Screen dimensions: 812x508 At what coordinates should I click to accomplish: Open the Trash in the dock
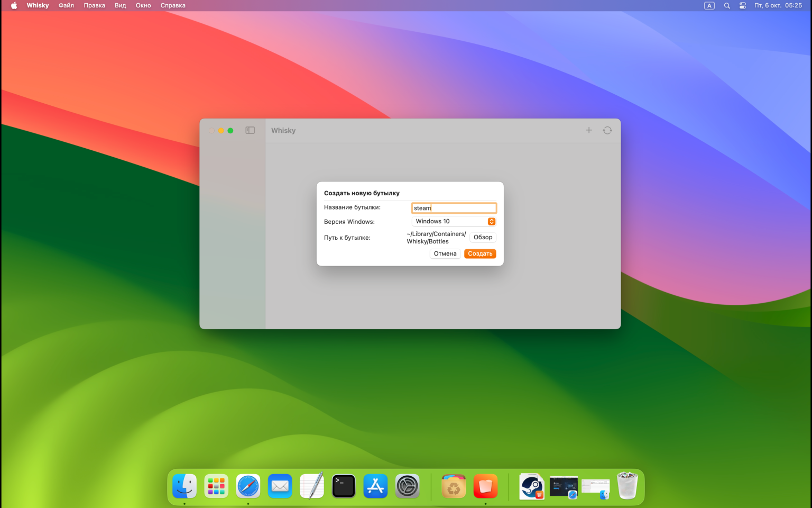[x=628, y=486]
